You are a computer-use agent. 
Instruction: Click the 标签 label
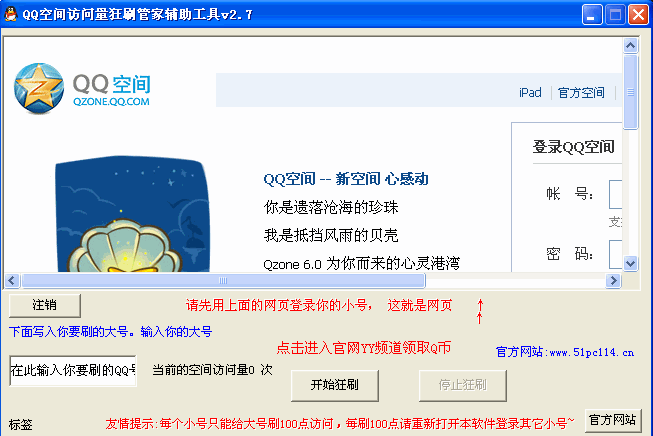[20, 425]
